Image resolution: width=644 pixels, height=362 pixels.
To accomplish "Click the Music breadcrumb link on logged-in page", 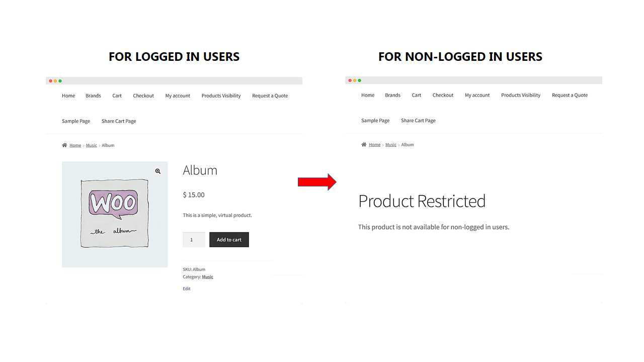I will (x=91, y=145).
